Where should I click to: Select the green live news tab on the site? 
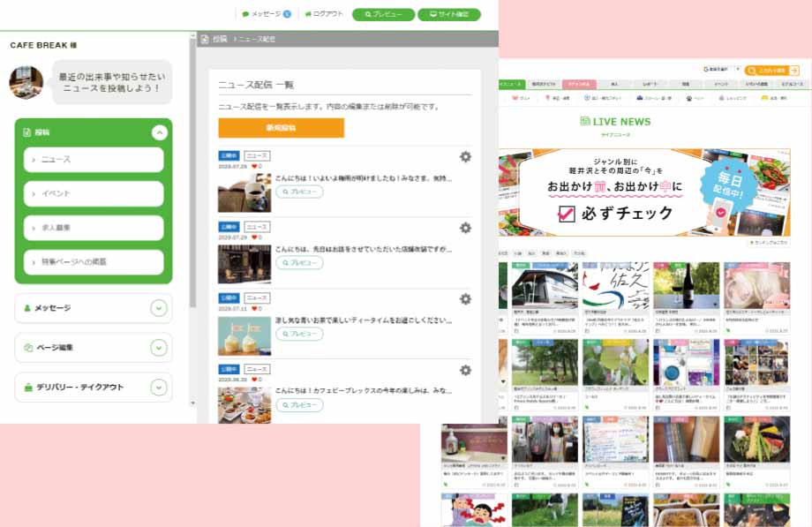(511, 84)
